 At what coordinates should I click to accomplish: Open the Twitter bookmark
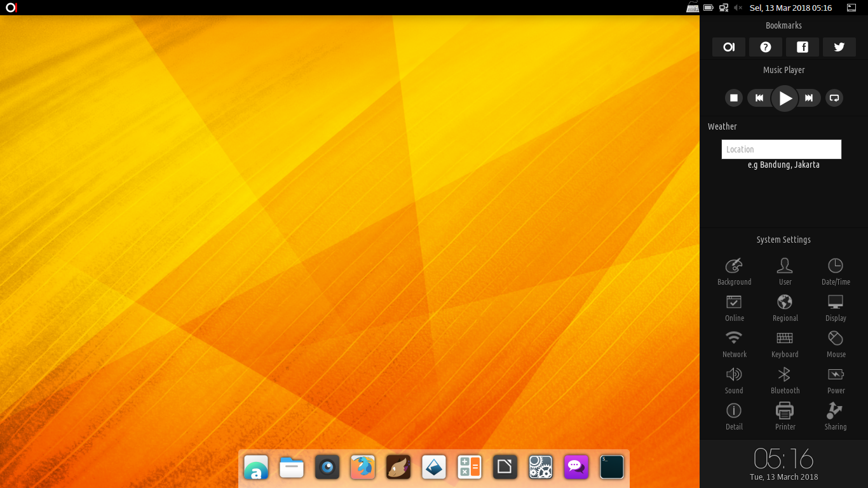839,47
